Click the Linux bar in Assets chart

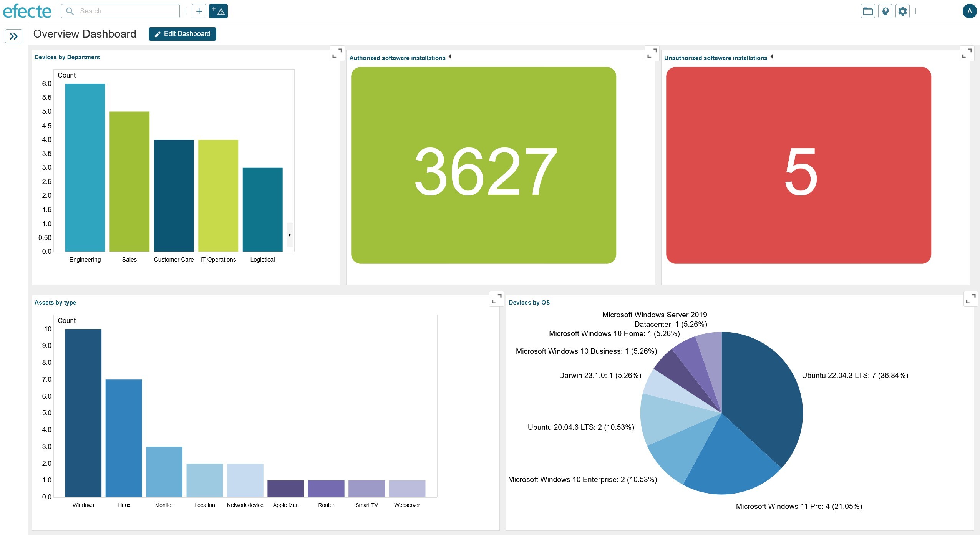[124, 438]
